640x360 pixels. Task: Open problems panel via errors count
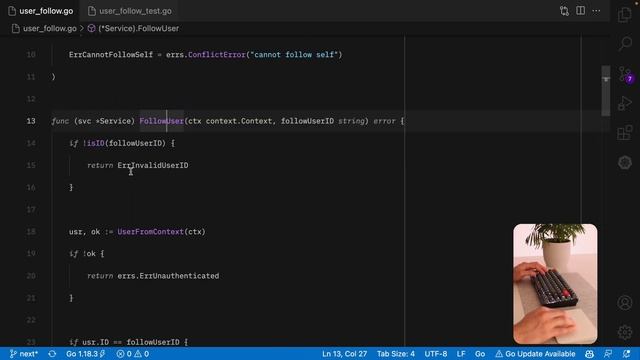pyautogui.click(x=124, y=354)
